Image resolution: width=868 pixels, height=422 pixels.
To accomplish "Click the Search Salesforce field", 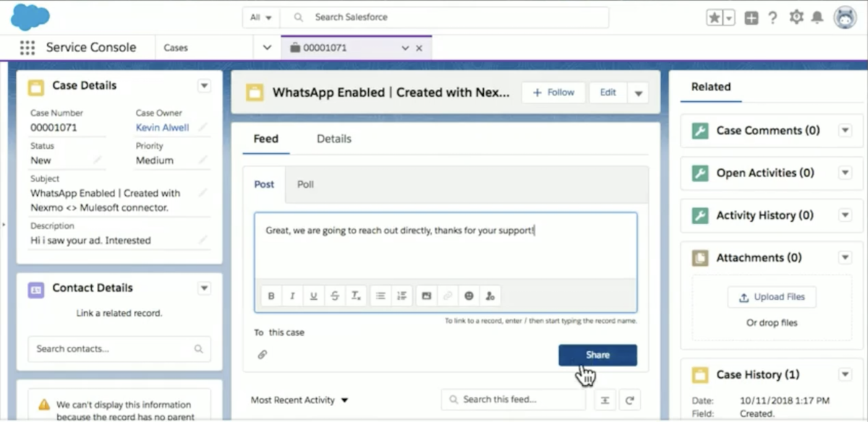I will pos(444,17).
